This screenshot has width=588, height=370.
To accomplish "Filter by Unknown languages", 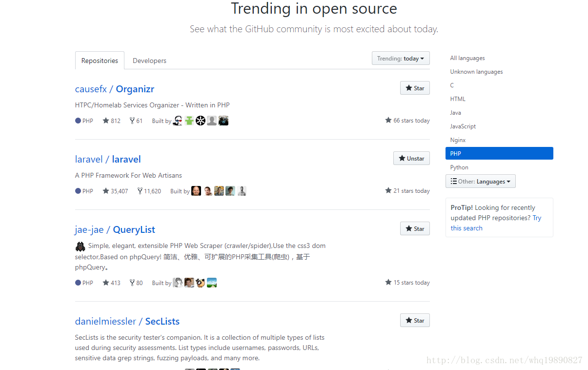I will [476, 72].
